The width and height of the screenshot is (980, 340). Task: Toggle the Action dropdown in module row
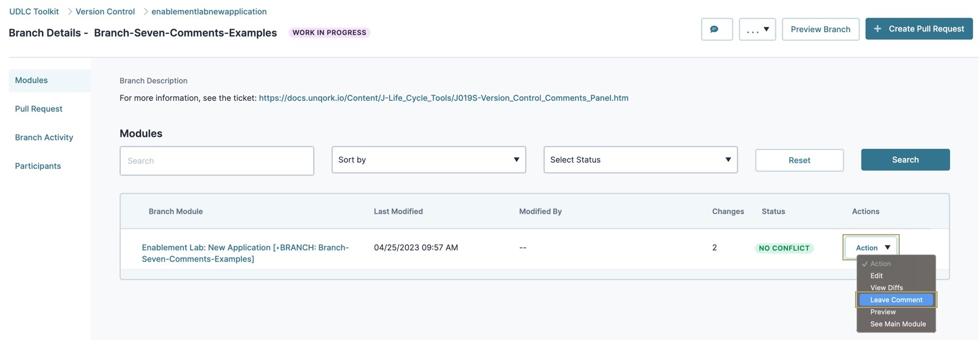[x=871, y=247]
